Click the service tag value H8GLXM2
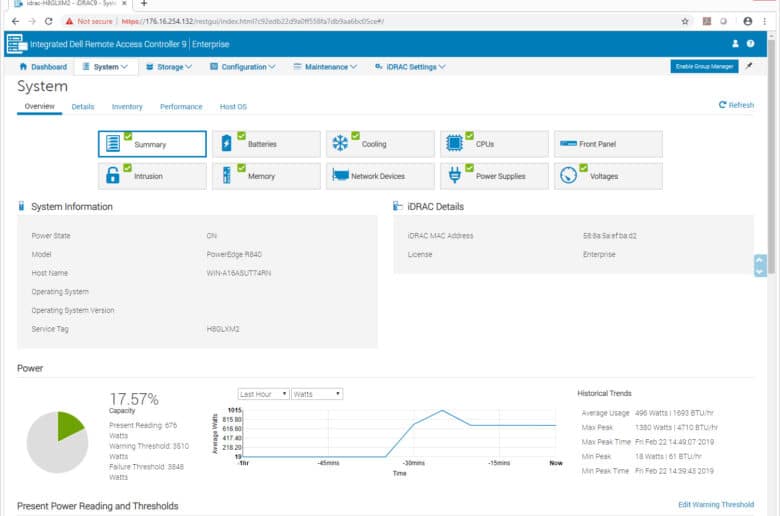The width and height of the screenshot is (780, 516). 223,329
